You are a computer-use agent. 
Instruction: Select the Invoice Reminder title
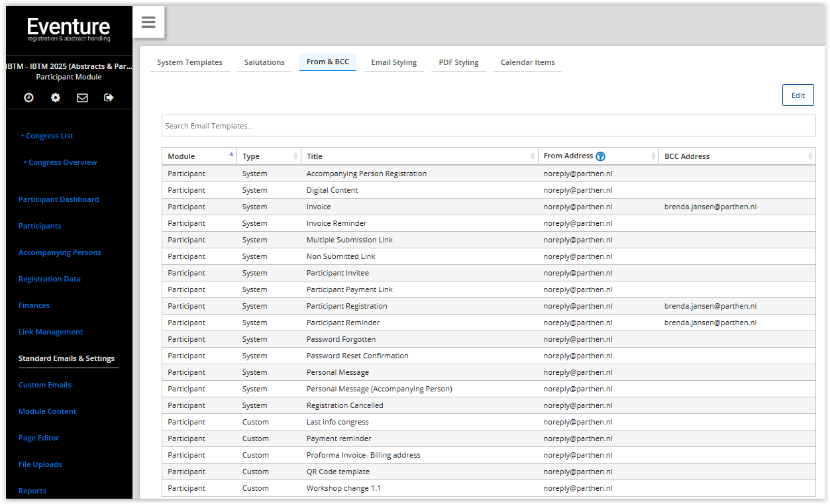(x=337, y=223)
